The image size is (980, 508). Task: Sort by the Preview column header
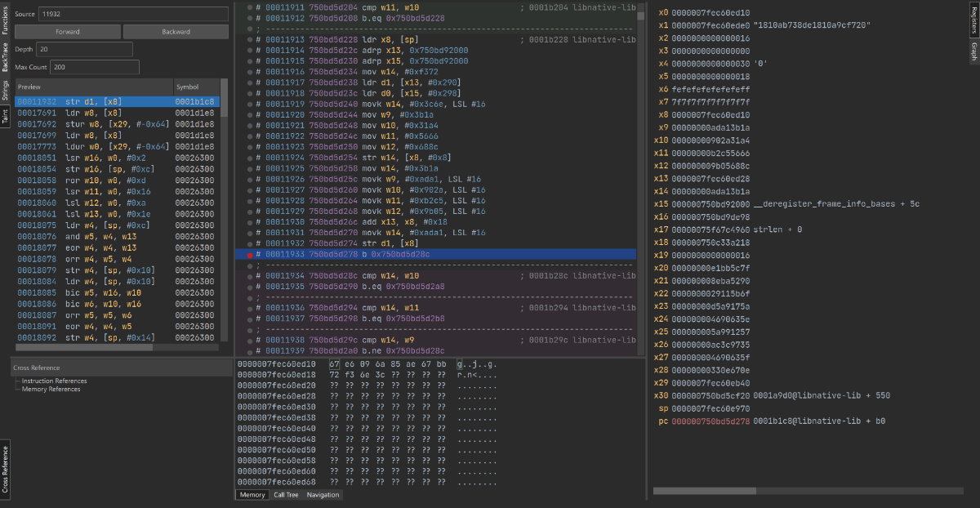94,87
